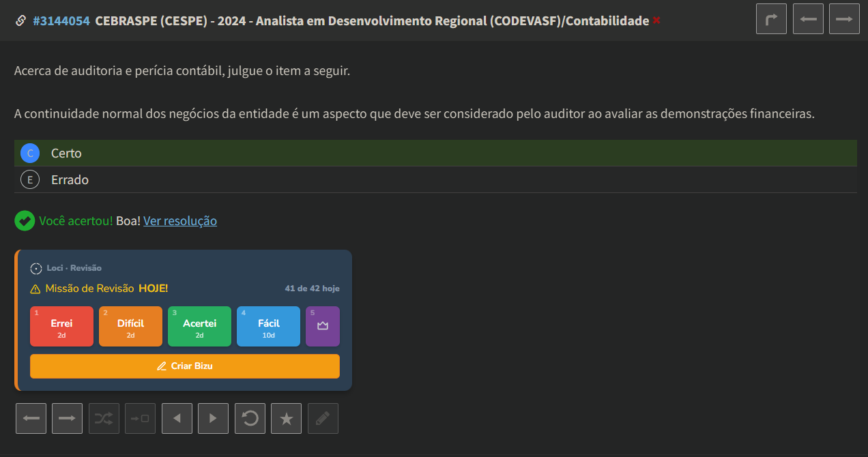Image resolution: width=868 pixels, height=457 pixels.
Task: Click the solid right triangle button
Action: [x=213, y=418]
